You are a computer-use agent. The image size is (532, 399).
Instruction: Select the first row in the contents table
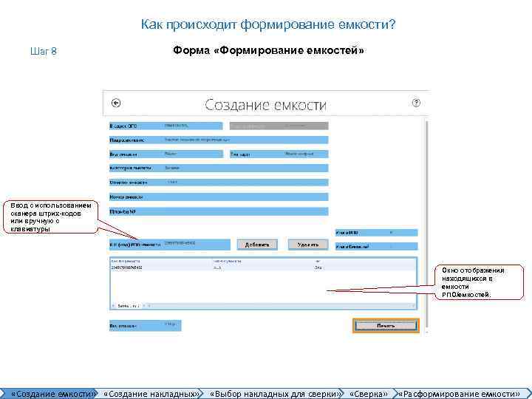coord(263,267)
